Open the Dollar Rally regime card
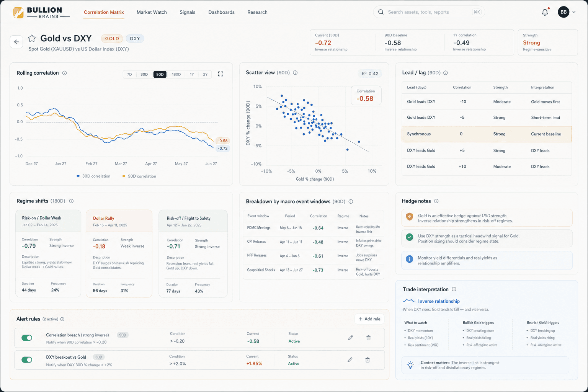The height and width of the screenshot is (392, 588). tap(119, 253)
